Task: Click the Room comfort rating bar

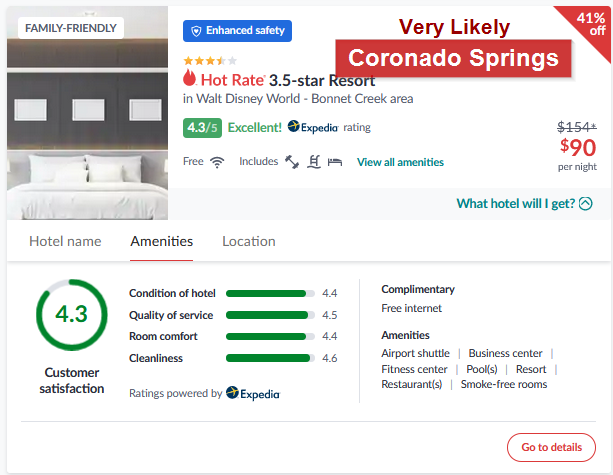Action: click(270, 337)
